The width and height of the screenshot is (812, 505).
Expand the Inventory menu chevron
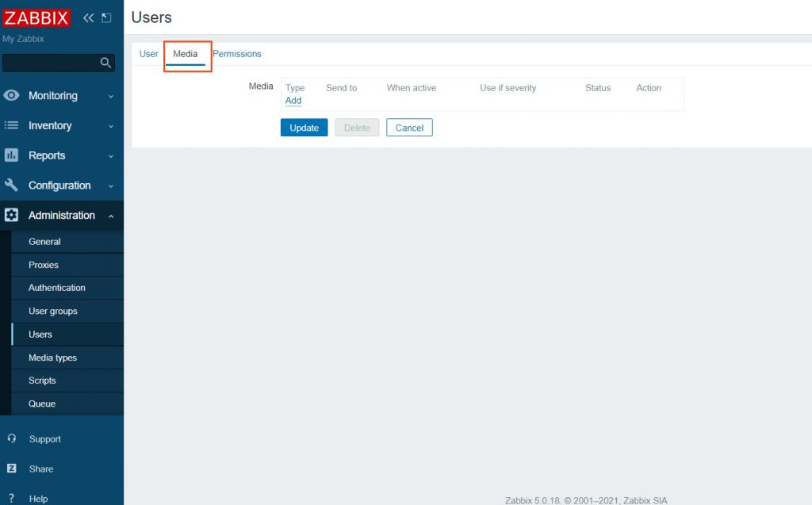coord(111,126)
